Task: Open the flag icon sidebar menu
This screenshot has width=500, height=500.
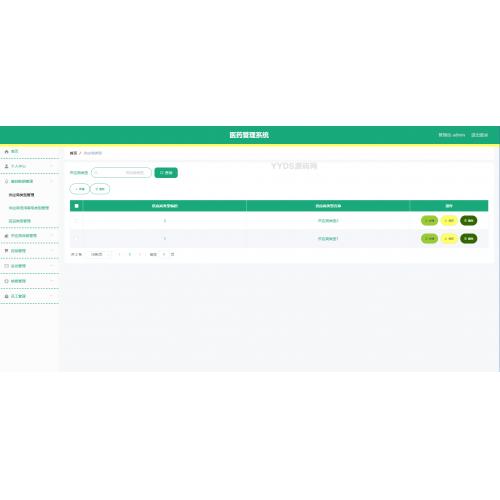Action: tap(29, 251)
